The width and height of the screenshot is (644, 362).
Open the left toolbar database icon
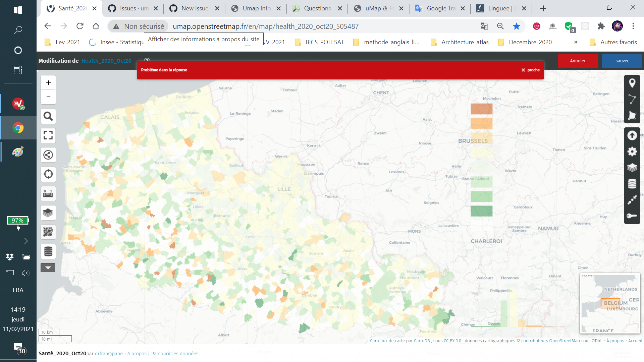[x=48, y=251]
